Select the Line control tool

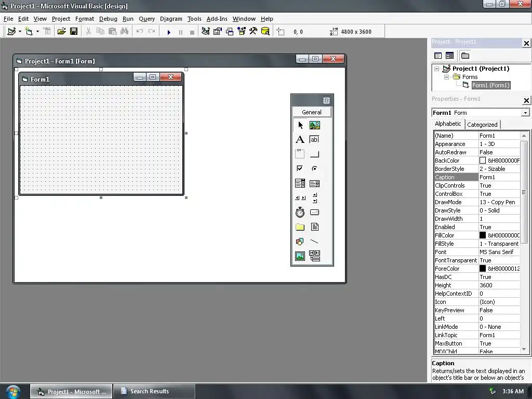[x=314, y=242]
